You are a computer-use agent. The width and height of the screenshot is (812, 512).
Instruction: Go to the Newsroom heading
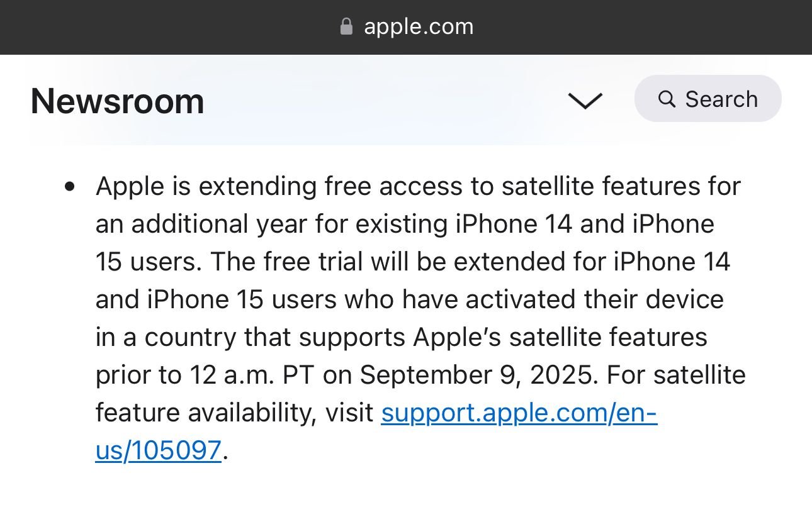click(x=118, y=101)
